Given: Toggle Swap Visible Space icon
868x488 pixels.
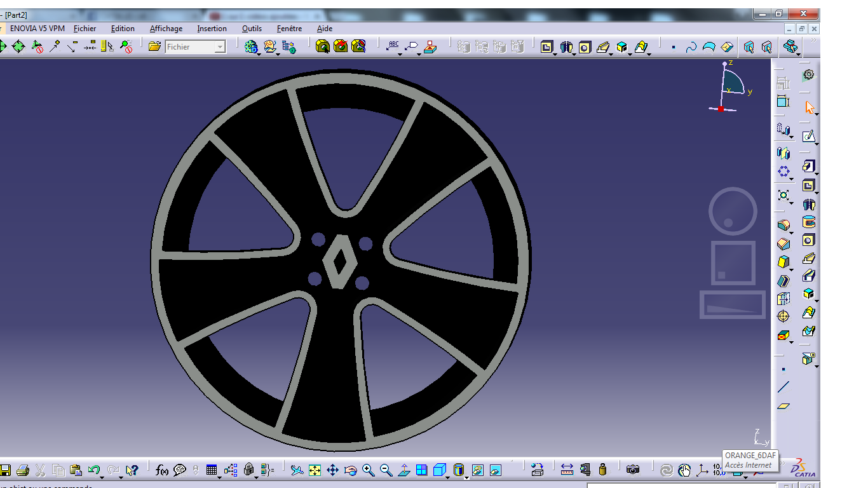Looking at the screenshot, I should [x=496, y=470].
